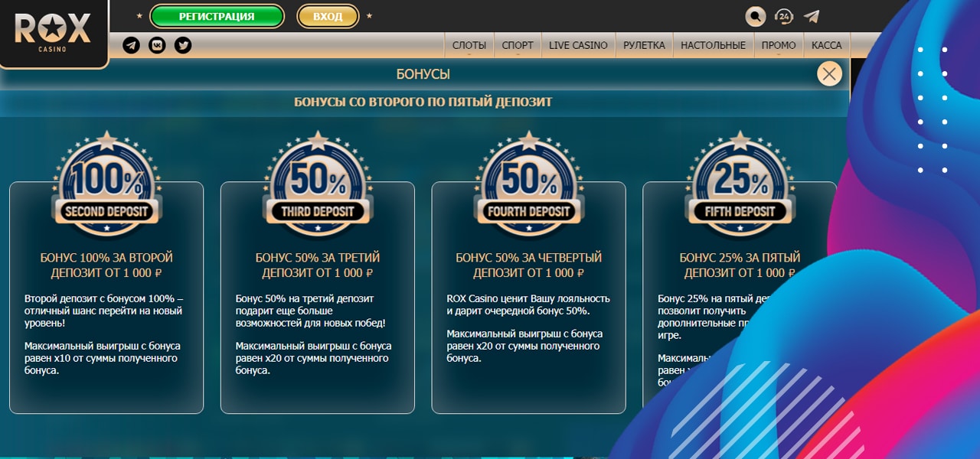Select 'БОНУС 100% ЗА ВТОРОЙ ДЕПОЗИТ' heading

pos(106,265)
